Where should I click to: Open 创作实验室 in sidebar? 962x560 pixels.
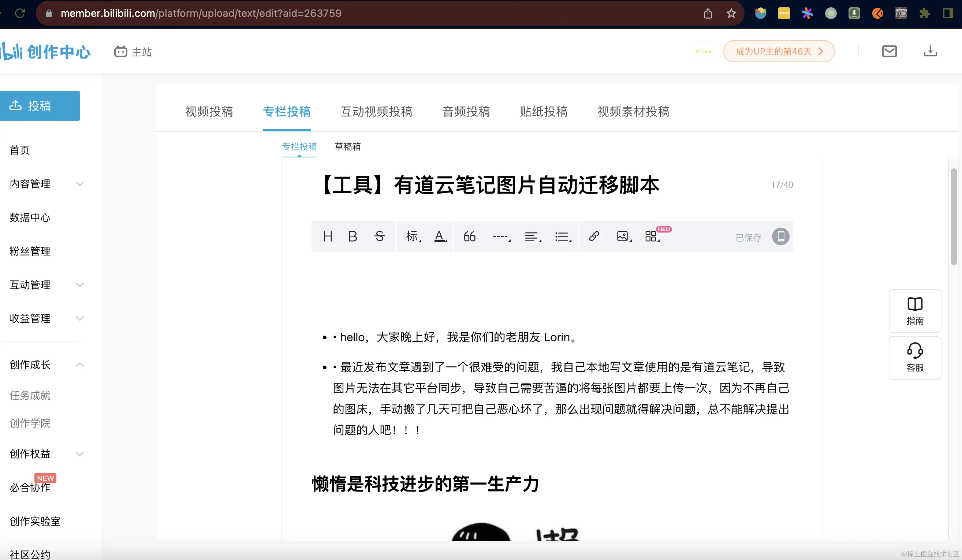click(x=35, y=521)
